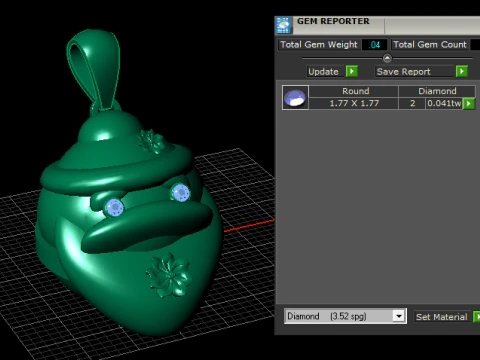
Task: Click green arrow next to Save Report
Action: (x=462, y=71)
